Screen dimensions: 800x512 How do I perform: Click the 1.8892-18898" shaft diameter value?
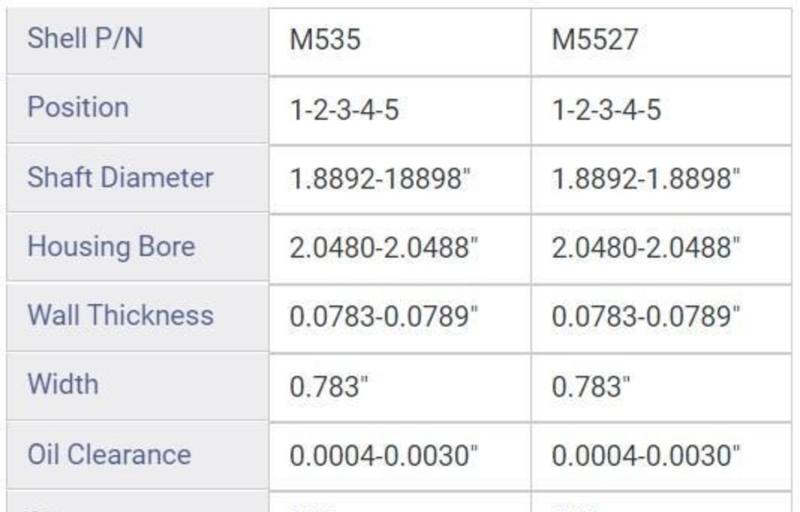(380, 179)
